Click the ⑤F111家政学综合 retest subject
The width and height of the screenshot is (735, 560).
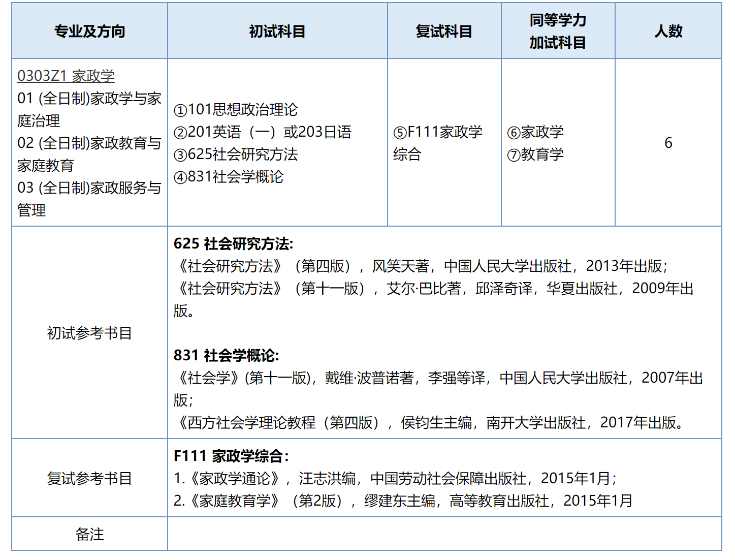[437, 142]
